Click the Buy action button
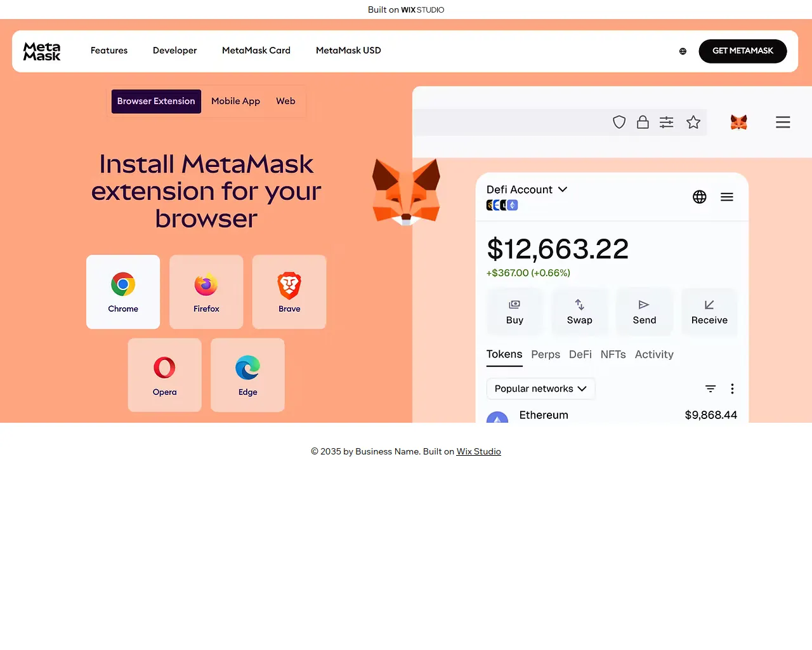Image resolution: width=812 pixels, height=650 pixels. (x=514, y=312)
